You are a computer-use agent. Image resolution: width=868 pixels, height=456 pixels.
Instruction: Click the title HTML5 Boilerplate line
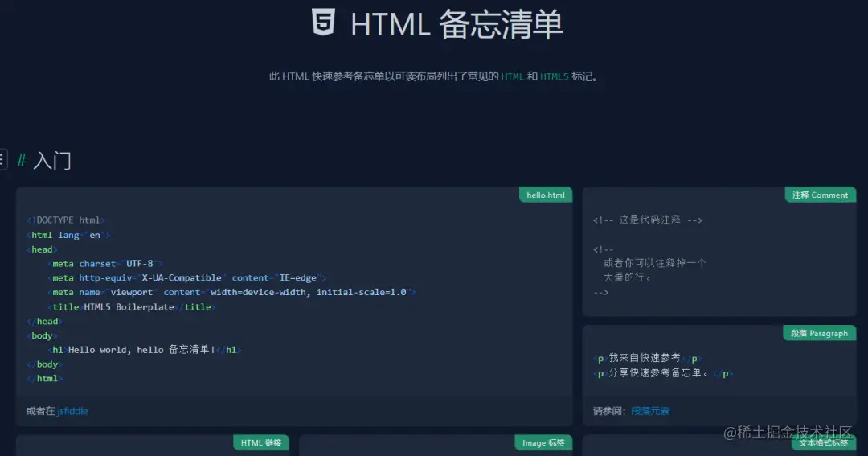[132, 307]
